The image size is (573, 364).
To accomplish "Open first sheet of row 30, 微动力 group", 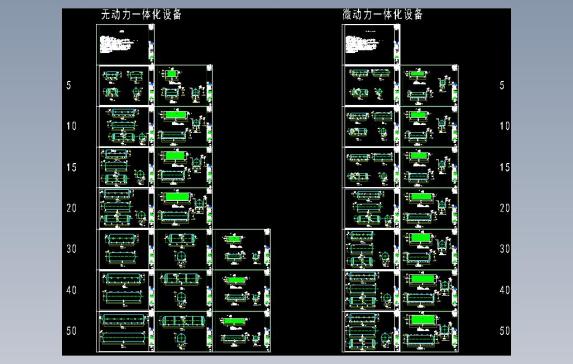I will 371,250.
